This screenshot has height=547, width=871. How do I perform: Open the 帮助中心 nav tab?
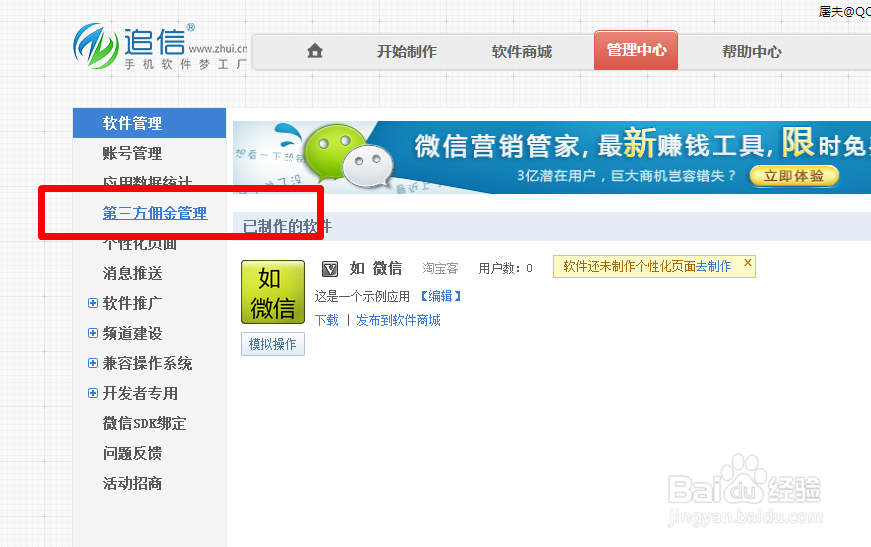752,52
